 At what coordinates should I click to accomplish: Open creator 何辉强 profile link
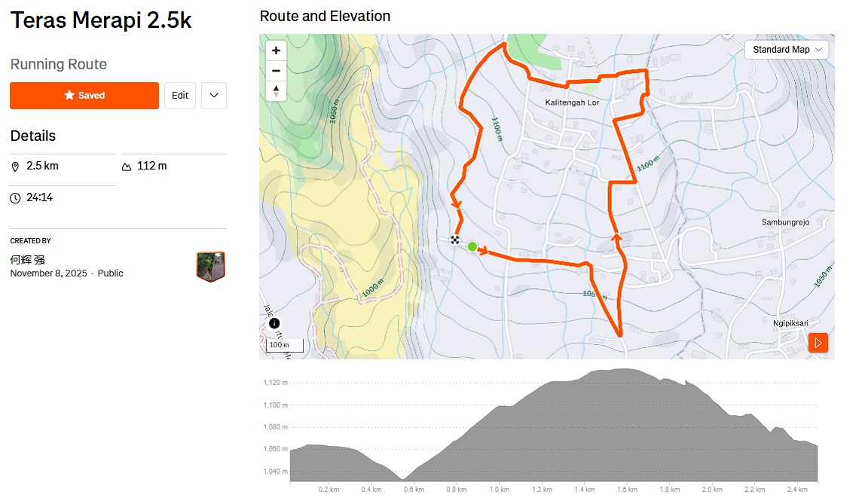click(x=27, y=260)
